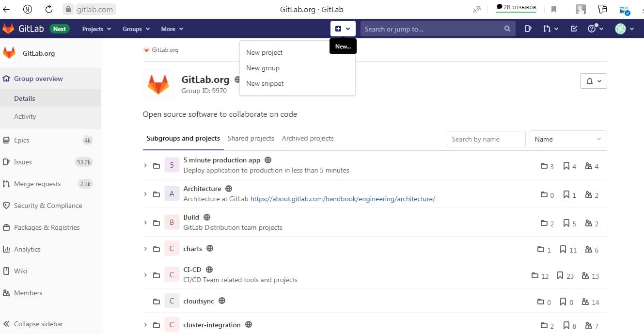The image size is (644, 334).
Task: Click the Analytics chart icon
Action: (x=6, y=249)
